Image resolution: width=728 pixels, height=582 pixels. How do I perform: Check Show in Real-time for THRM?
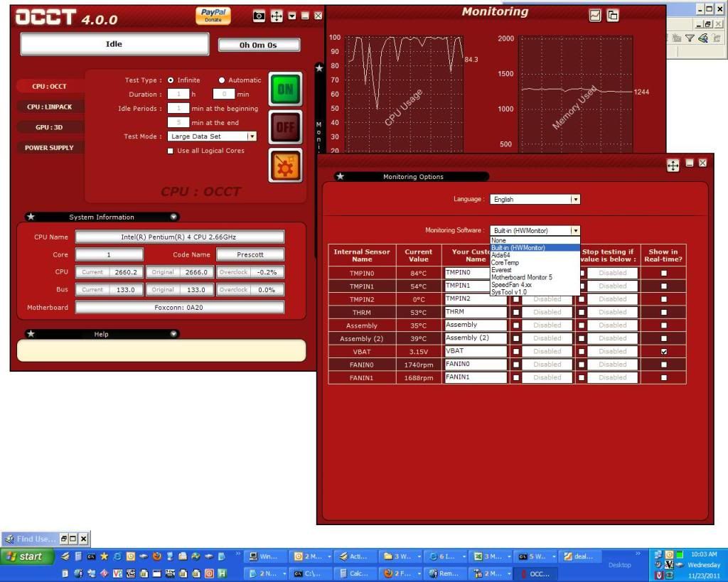pyautogui.click(x=664, y=313)
